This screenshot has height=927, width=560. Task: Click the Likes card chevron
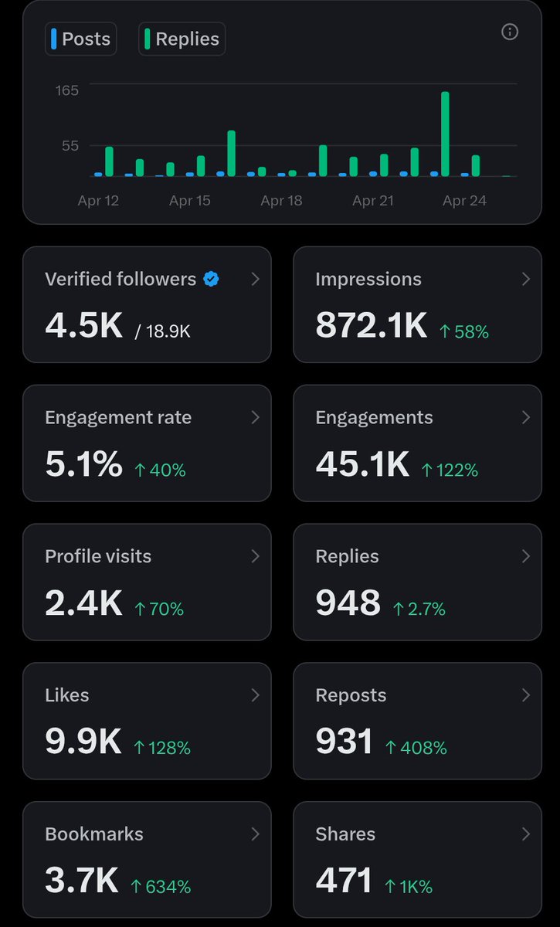256,695
